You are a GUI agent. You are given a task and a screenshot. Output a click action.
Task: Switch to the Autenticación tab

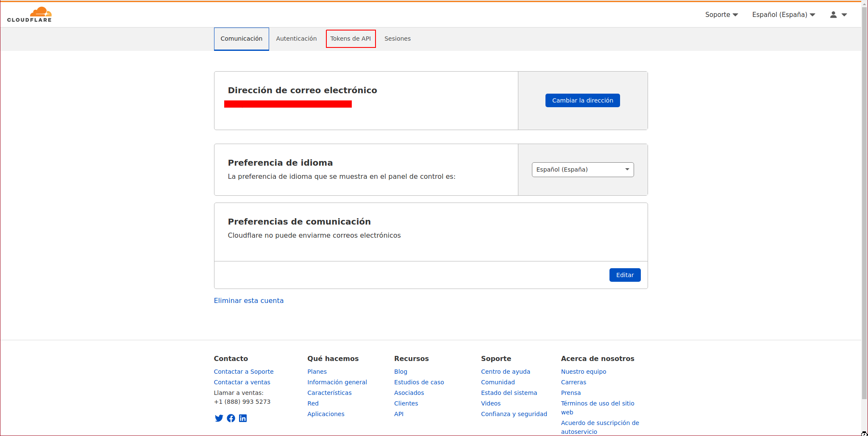[296, 39]
